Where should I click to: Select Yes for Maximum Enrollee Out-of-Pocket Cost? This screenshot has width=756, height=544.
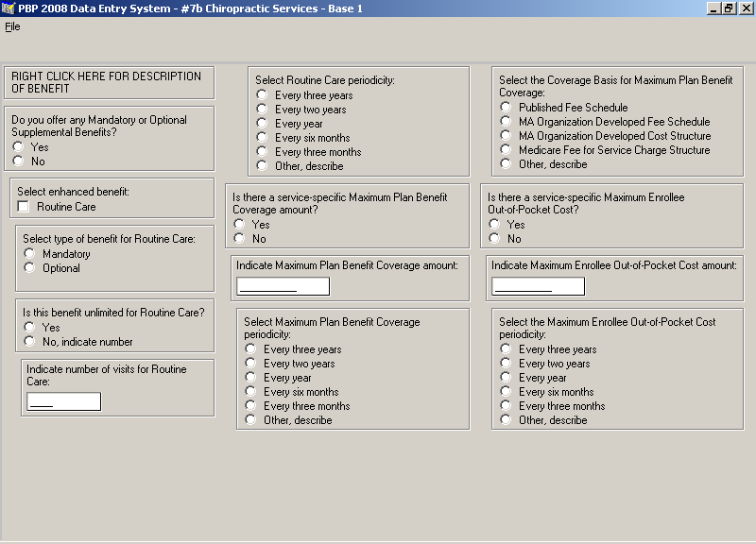coord(494,224)
